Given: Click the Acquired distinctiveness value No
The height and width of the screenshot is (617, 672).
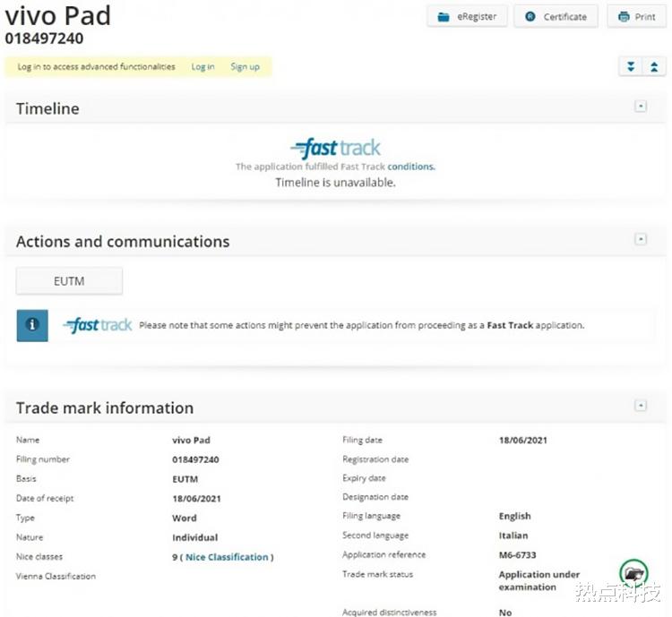Looking at the screenshot, I should [505, 613].
